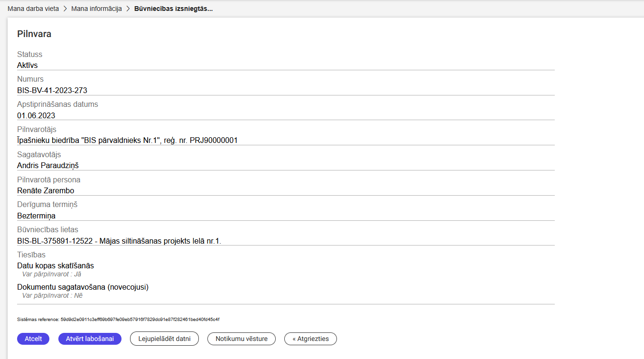The height and width of the screenshot is (359, 644).
Task: Click the Sistēmas reference hash text
Action: [118, 320]
